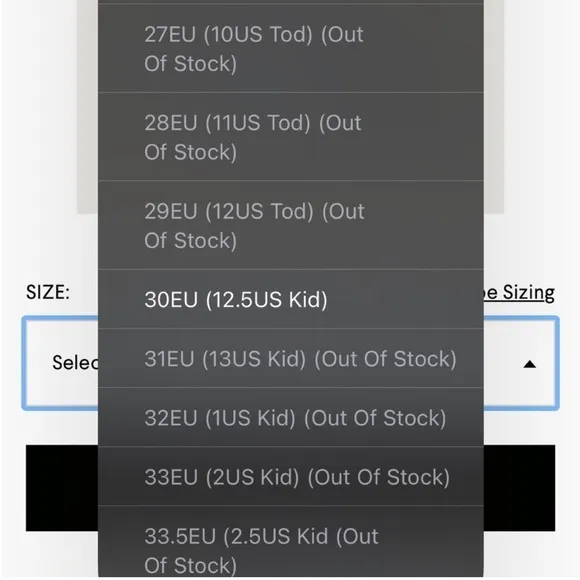Image resolution: width=580 pixels, height=580 pixels.
Task: Click the right end of the black button
Action: click(519, 488)
